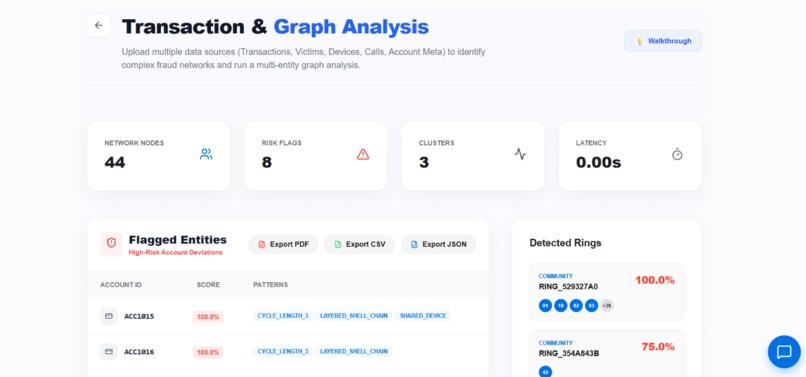This screenshot has width=806, height=377.
Task: Export flagged entities as PDF
Action: coord(283,244)
